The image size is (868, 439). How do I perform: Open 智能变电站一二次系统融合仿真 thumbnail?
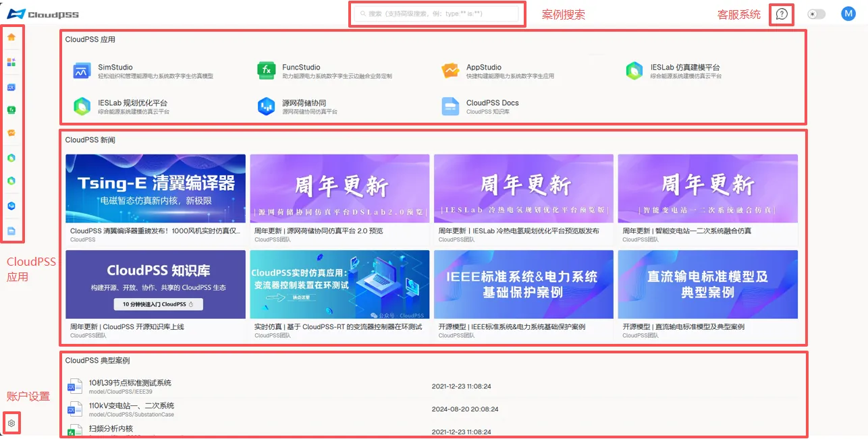point(708,188)
